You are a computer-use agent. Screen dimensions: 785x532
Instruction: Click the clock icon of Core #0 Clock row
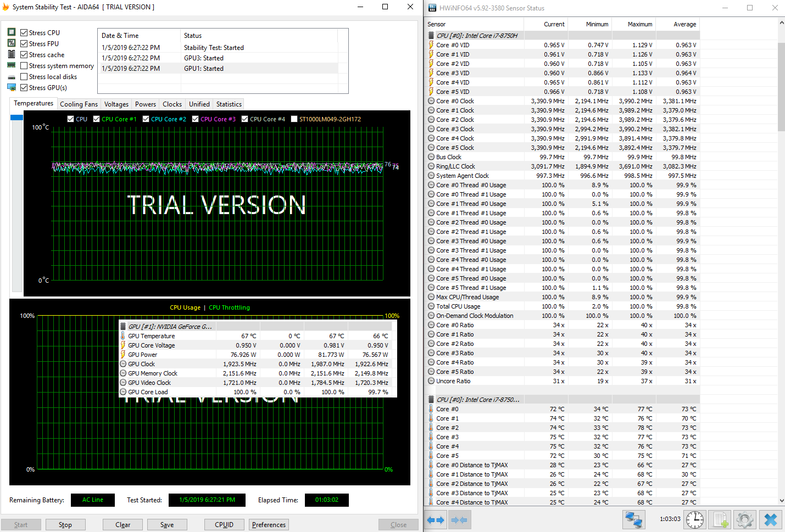pyautogui.click(x=431, y=101)
